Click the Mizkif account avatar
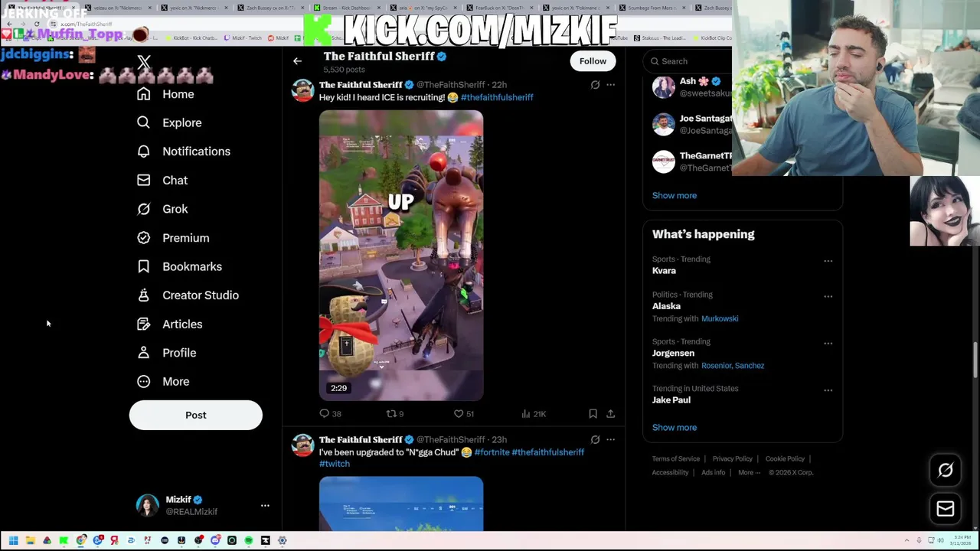Image resolution: width=980 pixels, height=551 pixels. click(x=147, y=506)
